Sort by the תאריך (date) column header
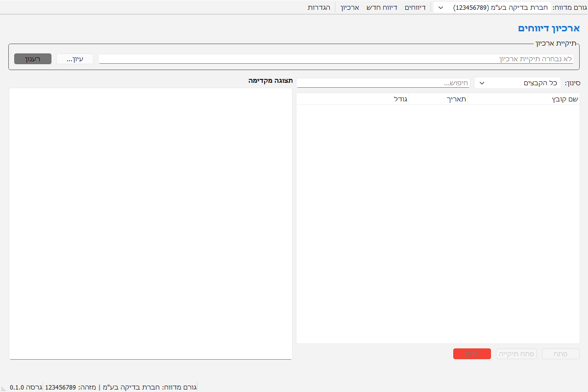The height and width of the screenshot is (392, 588). coord(438,99)
